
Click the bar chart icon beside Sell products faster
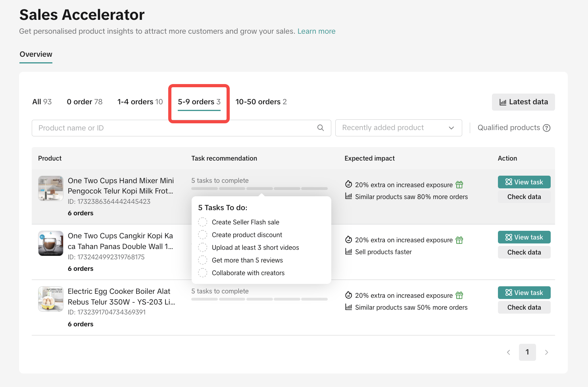click(348, 252)
